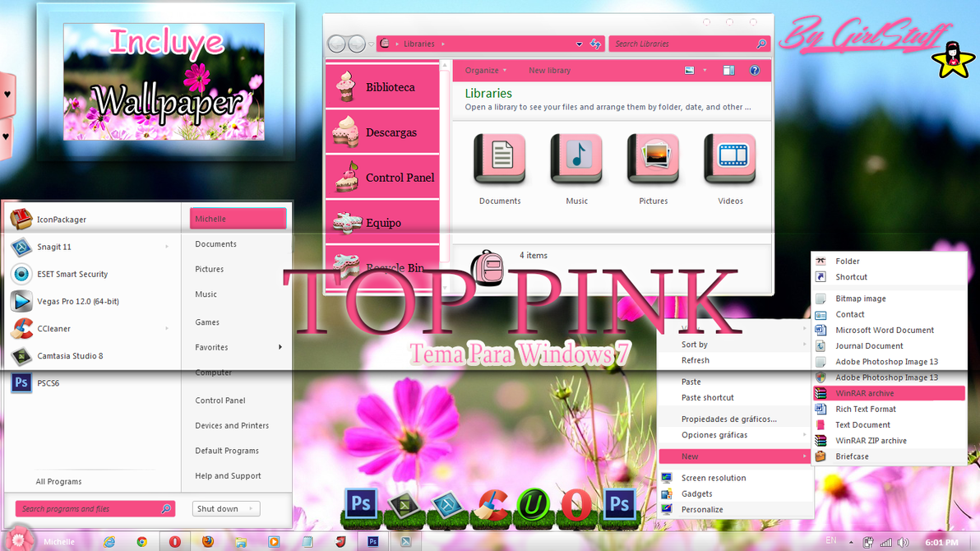Launch ESET Smart Security

pos(92,274)
